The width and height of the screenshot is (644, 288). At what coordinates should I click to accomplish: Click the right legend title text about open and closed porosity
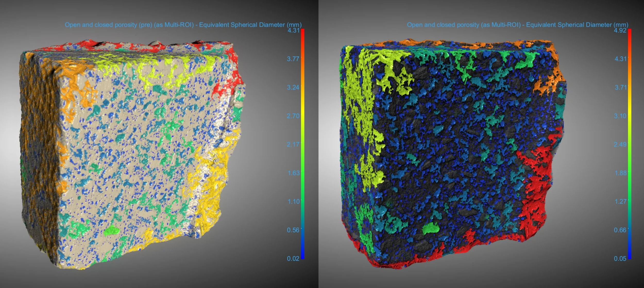click(x=517, y=25)
